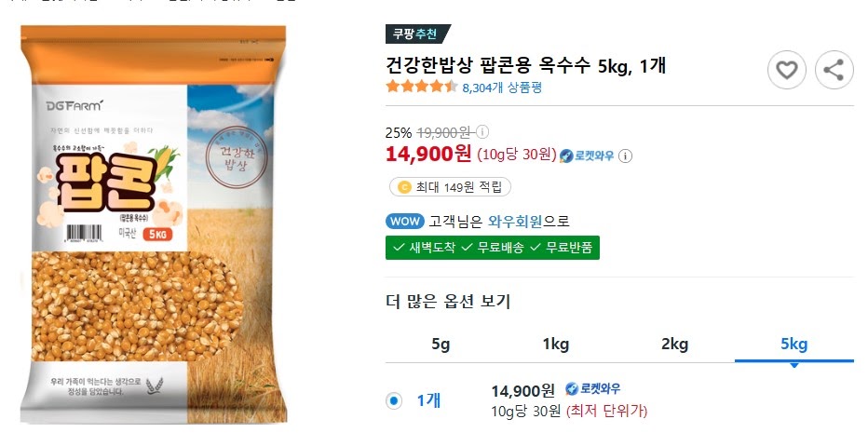Viewport: 868px width, 433px height.
Task: Click the WOW membership badge
Action: 404,221
